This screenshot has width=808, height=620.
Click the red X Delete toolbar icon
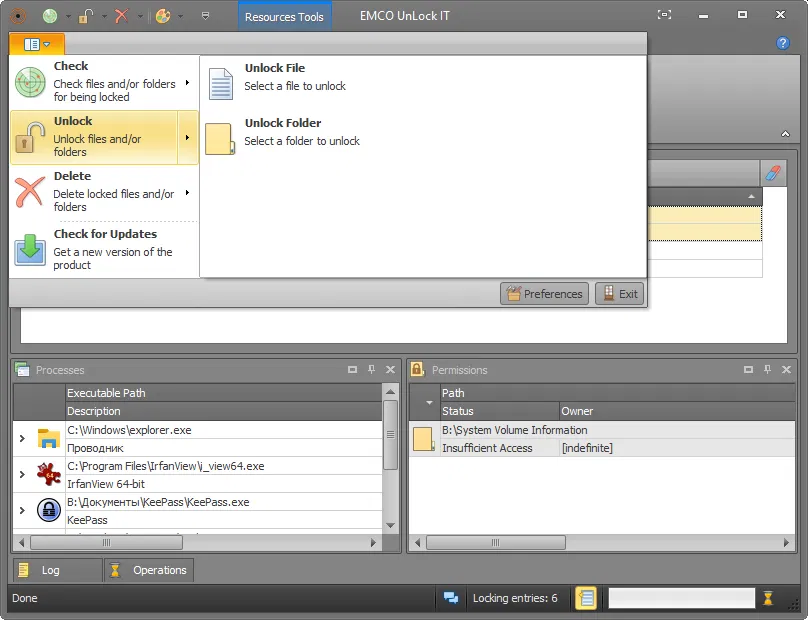coord(122,16)
